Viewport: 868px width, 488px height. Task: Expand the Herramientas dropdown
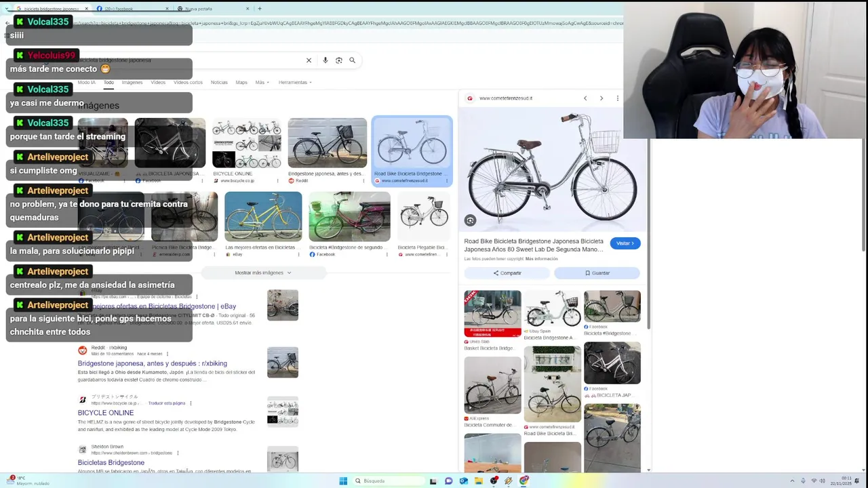pos(295,82)
